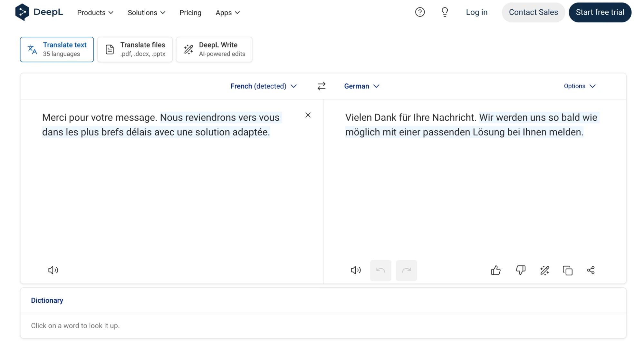Play source text audio speaker icon
The image size is (644, 357).
[53, 270]
